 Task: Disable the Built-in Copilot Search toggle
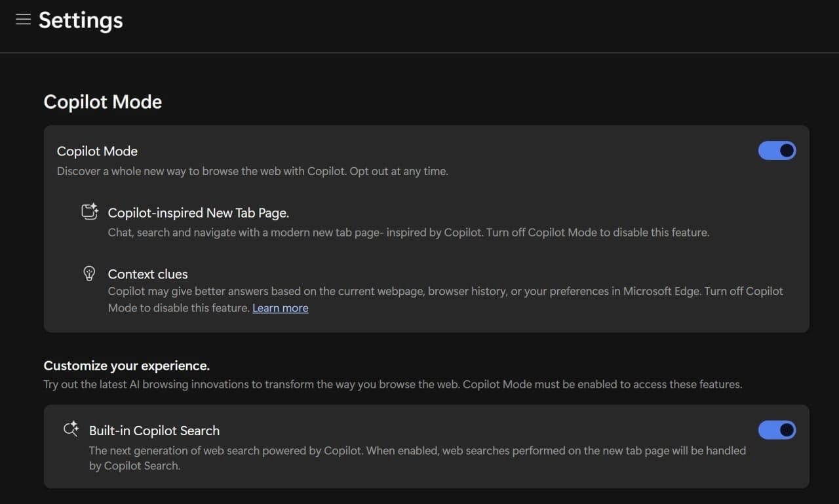[x=777, y=430]
